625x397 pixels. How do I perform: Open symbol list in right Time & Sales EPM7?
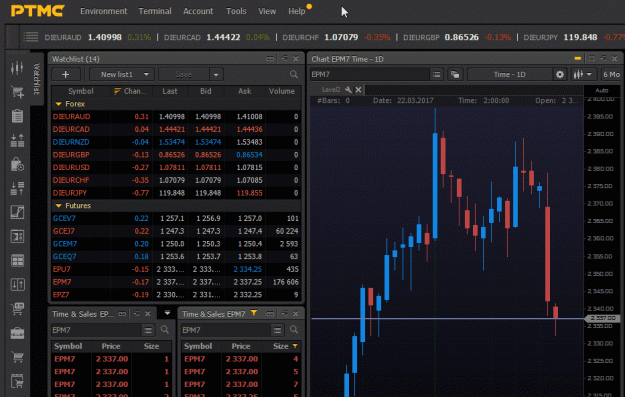coord(277,330)
